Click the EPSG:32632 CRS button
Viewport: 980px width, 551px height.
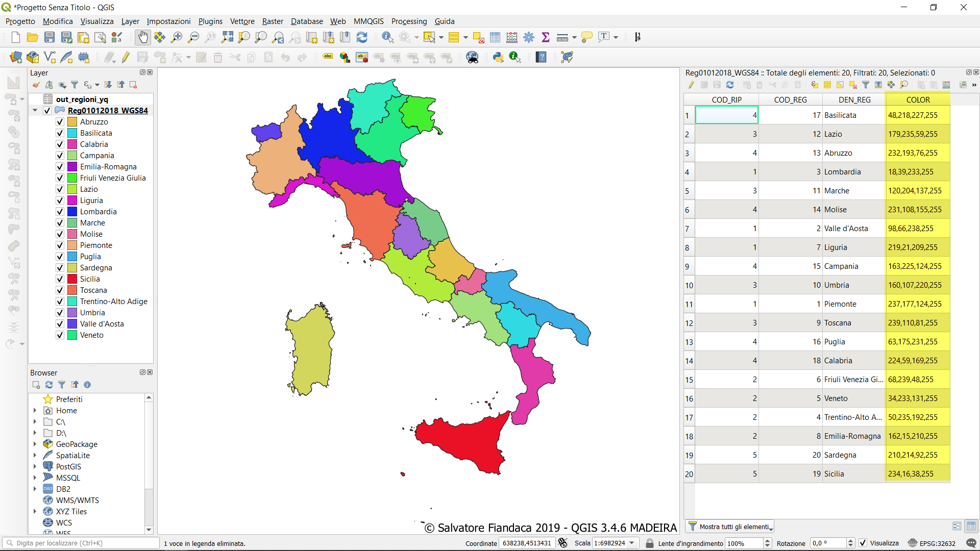pyautogui.click(x=932, y=543)
